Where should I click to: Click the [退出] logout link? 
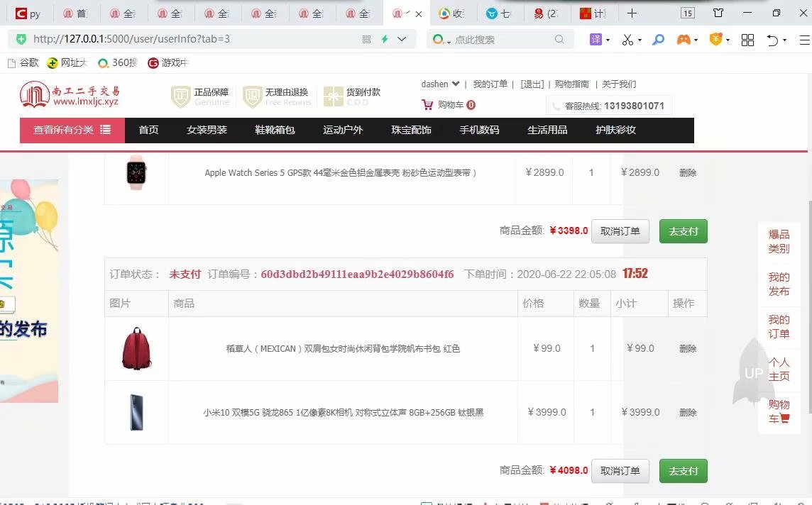(x=532, y=84)
